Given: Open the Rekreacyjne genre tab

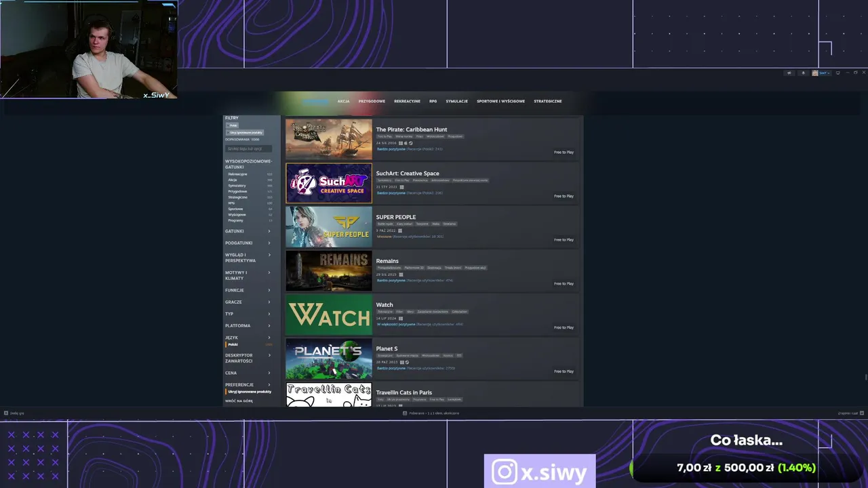Looking at the screenshot, I should (407, 101).
